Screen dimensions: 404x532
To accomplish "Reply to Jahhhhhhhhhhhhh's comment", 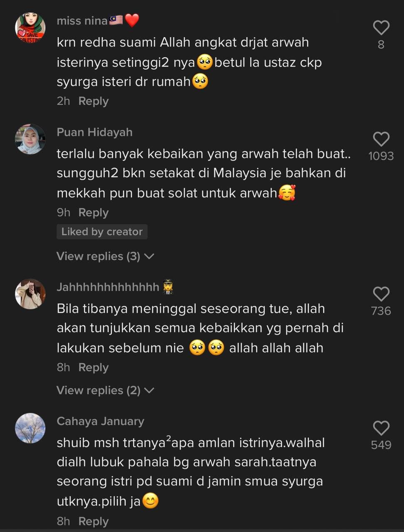I will pos(94,368).
